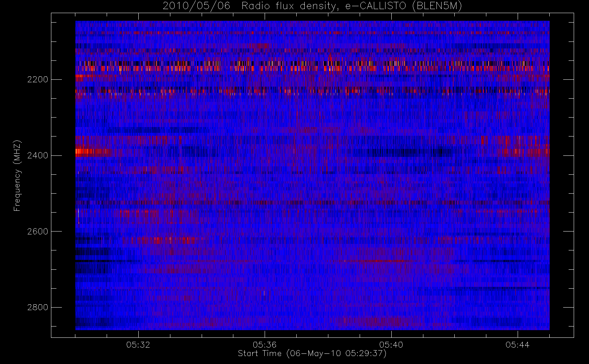The height and width of the screenshot is (364, 589).
Task: Click the 2800 frequency tick label
Action: click(x=37, y=307)
